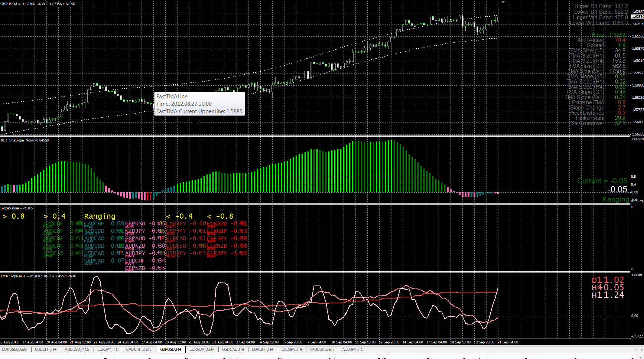This screenshot has height=359, width=644.
Task: Switch to the EURUSD,Daily chart tab
Action: [x=14, y=349]
